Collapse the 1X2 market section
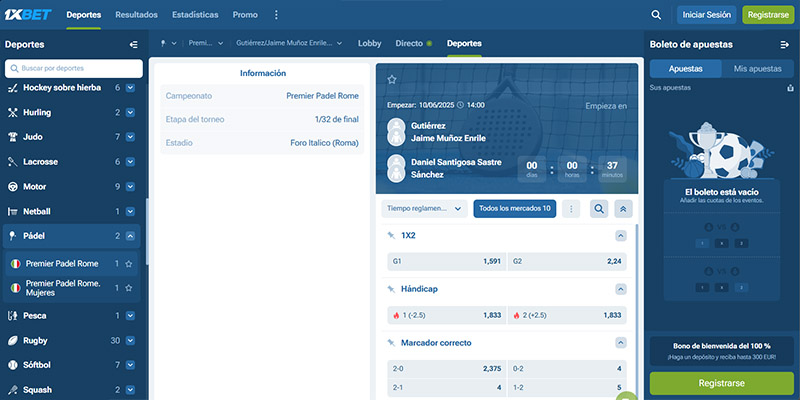The width and height of the screenshot is (800, 400). pyautogui.click(x=622, y=236)
